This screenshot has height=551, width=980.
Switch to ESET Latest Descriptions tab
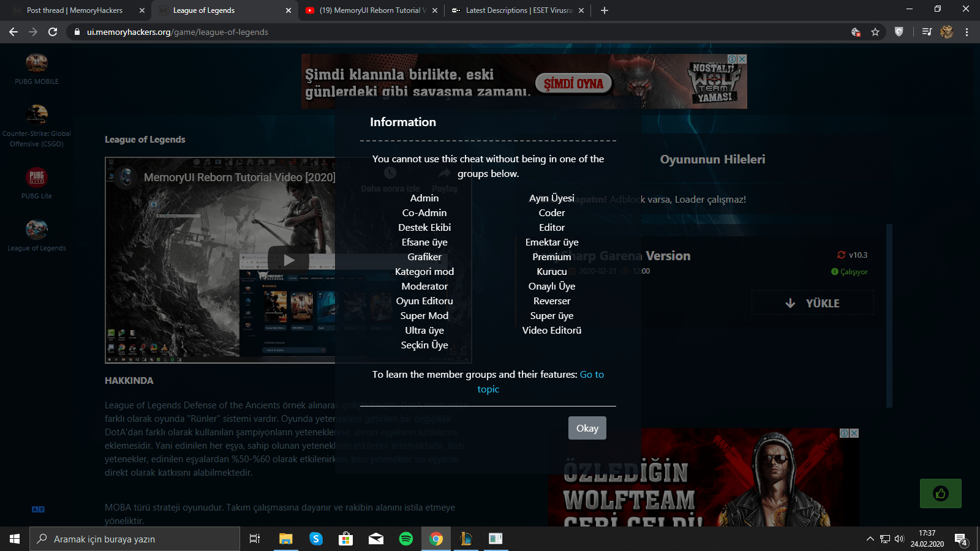point(519,10)
